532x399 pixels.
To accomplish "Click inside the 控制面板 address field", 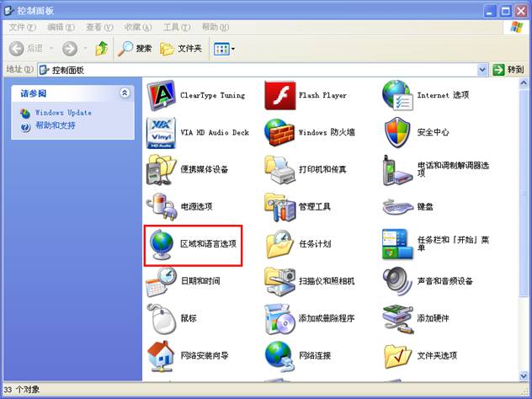I will pyautogui.click(x=253, y=70).
